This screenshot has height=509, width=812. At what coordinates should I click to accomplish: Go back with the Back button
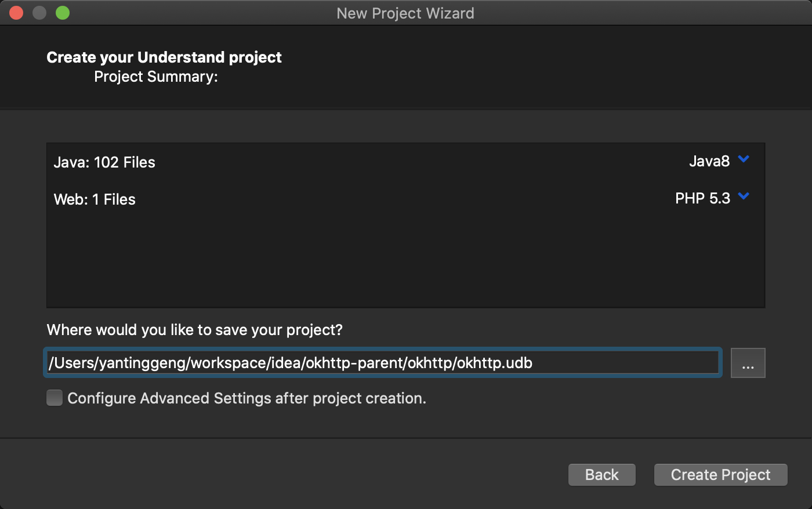pos(601,475)
